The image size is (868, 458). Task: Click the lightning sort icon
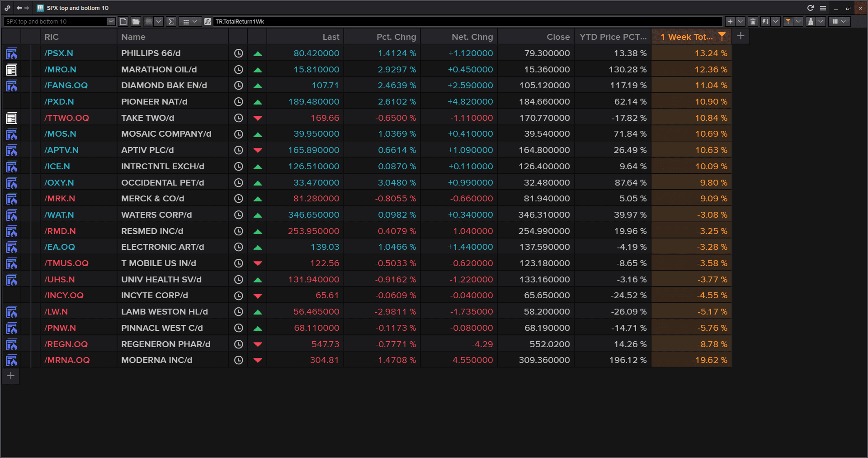(765, 21)
